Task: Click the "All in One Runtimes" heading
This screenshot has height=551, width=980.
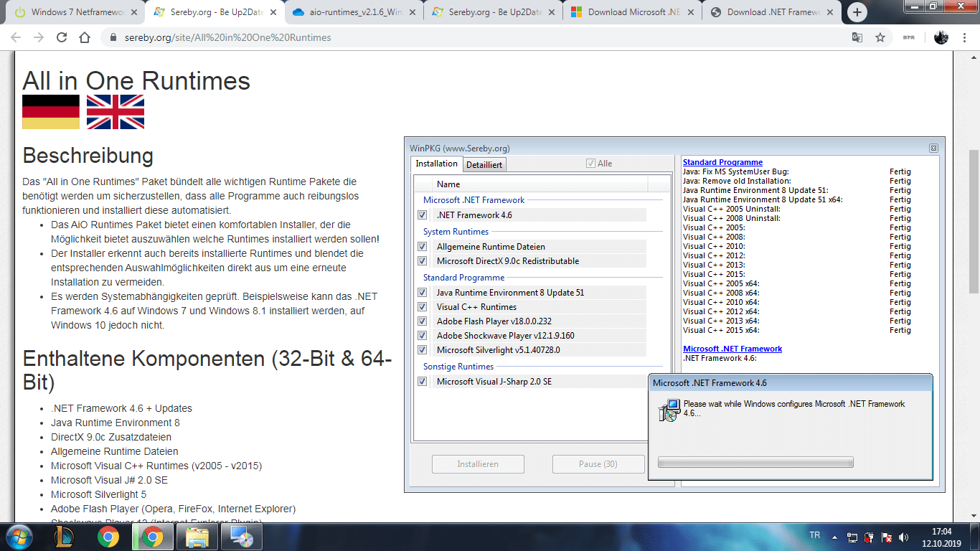Action: (x=136, y=80)
